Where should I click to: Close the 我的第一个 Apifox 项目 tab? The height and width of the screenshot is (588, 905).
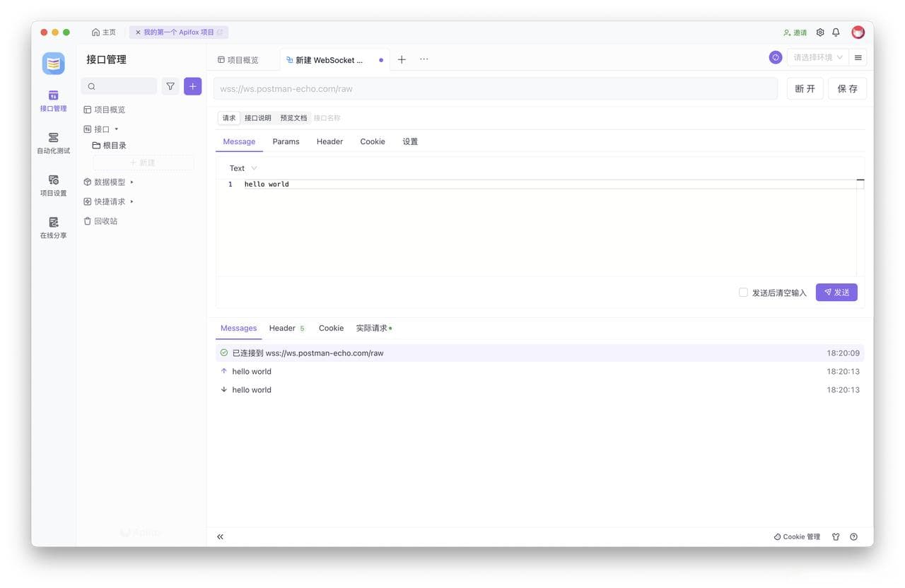tap(138, 33)
